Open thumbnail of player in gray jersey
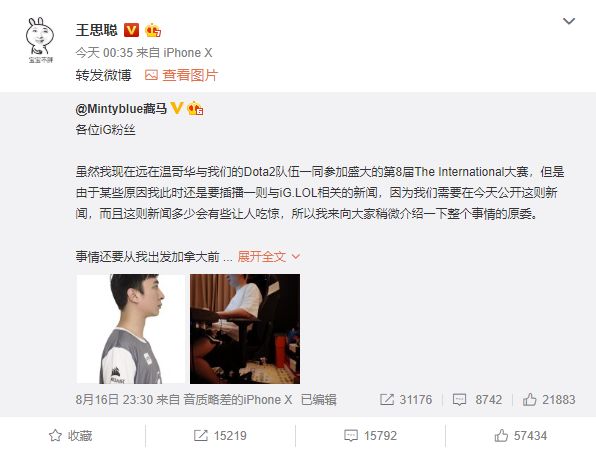This screenshot has width=596, height=453. (x=131, y=329)
